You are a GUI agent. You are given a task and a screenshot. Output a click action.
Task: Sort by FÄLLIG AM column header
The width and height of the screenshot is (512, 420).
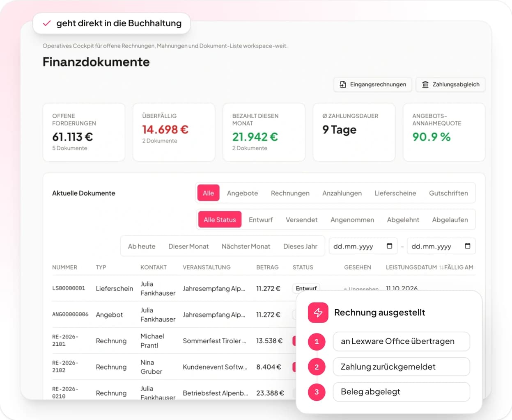[459, 267]
